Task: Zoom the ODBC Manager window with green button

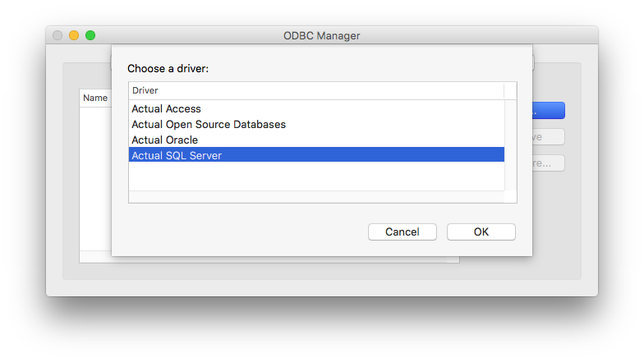Action: tap(90, 35)
